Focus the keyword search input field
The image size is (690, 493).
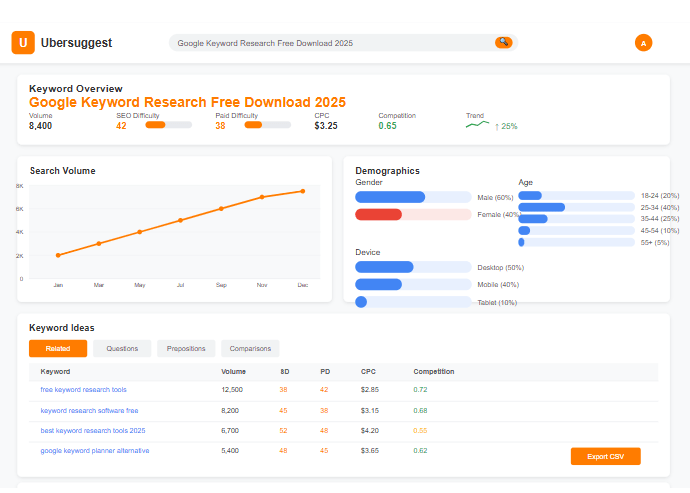tap(330, 43)
